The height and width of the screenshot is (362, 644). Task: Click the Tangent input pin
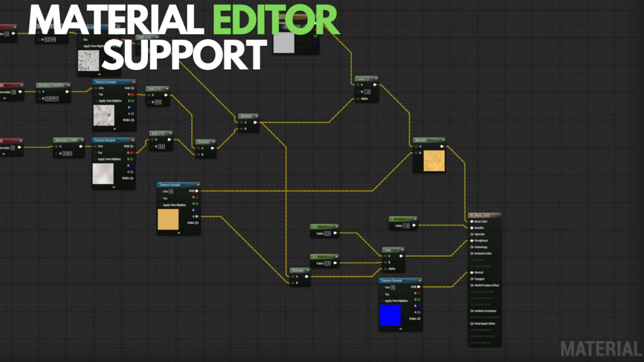coord(472,279)
